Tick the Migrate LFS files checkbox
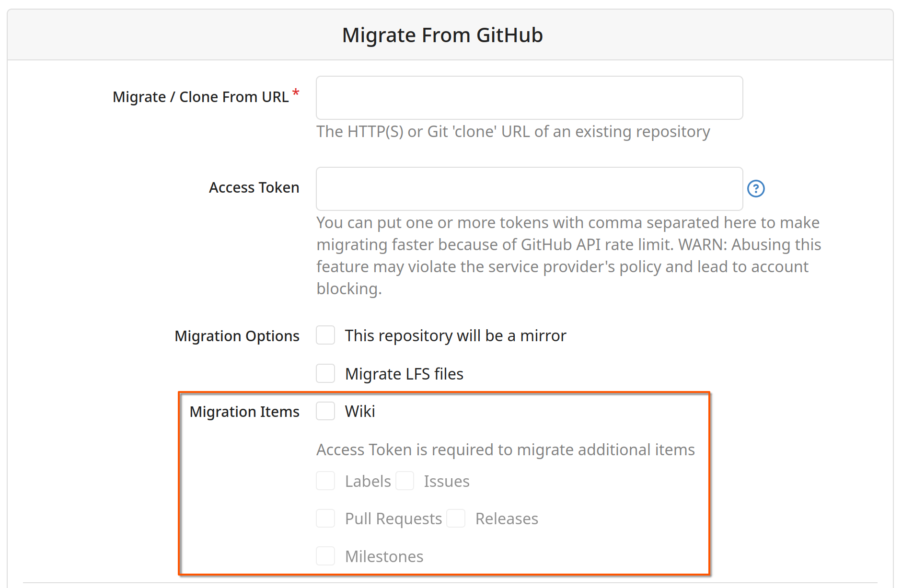 (x=325, y=373)
